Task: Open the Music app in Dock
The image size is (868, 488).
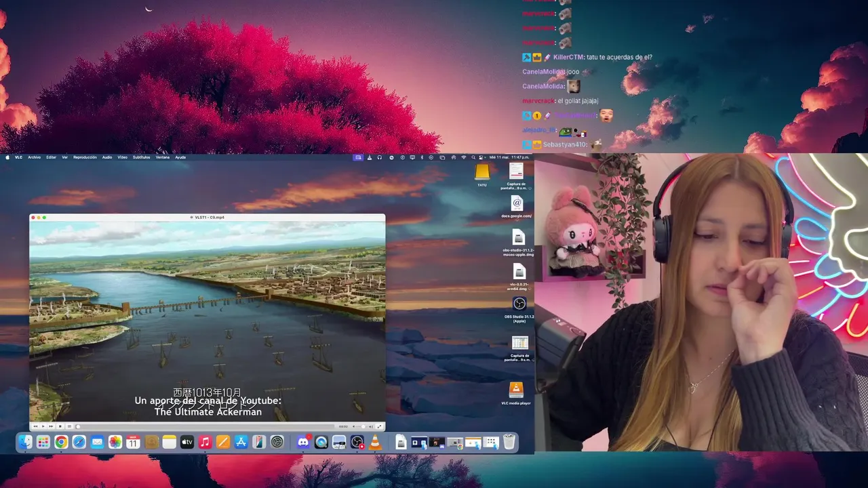Action: [x=205, y=442]
